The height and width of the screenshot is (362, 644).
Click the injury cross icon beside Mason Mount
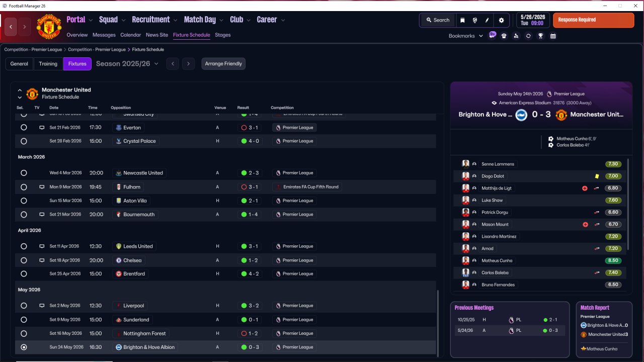(x=585, y=224)
